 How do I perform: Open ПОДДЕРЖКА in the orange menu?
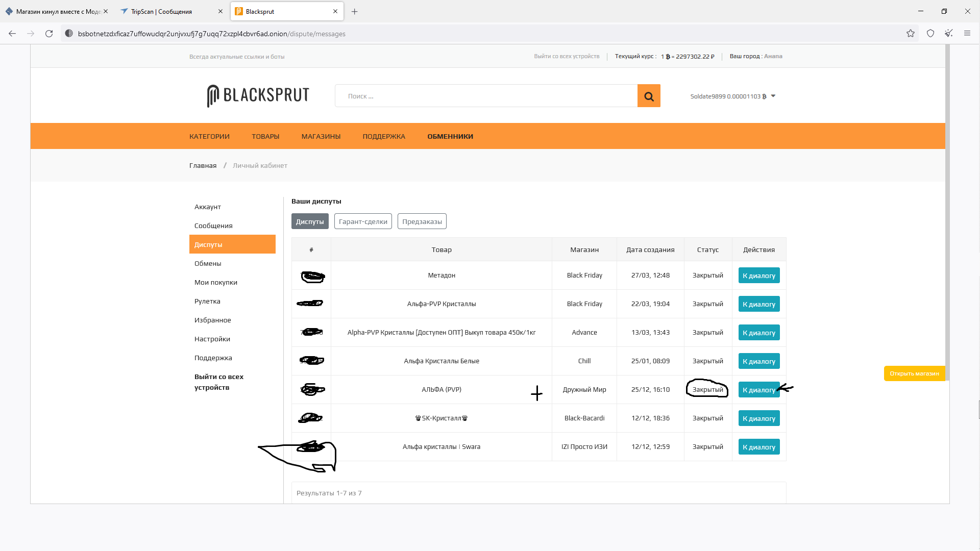[x=384, y=136]
